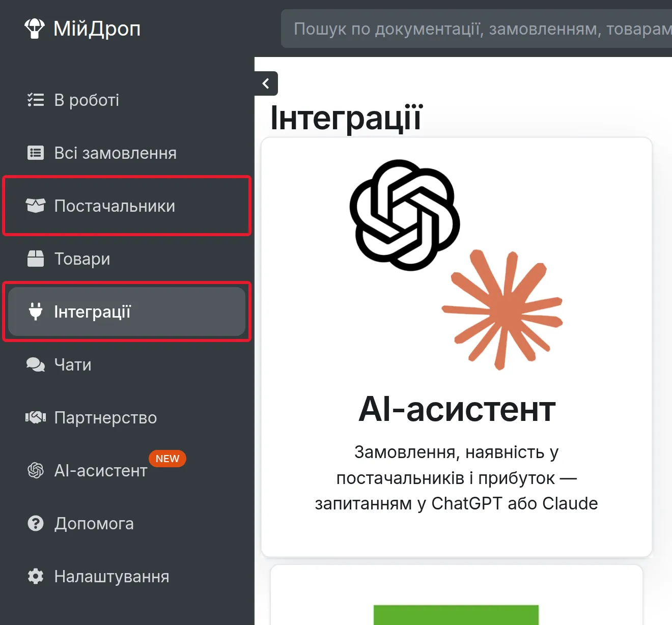Click the list icon beside Всі замовлення
This screenshot has height=625, width=672.
point(36,153)
